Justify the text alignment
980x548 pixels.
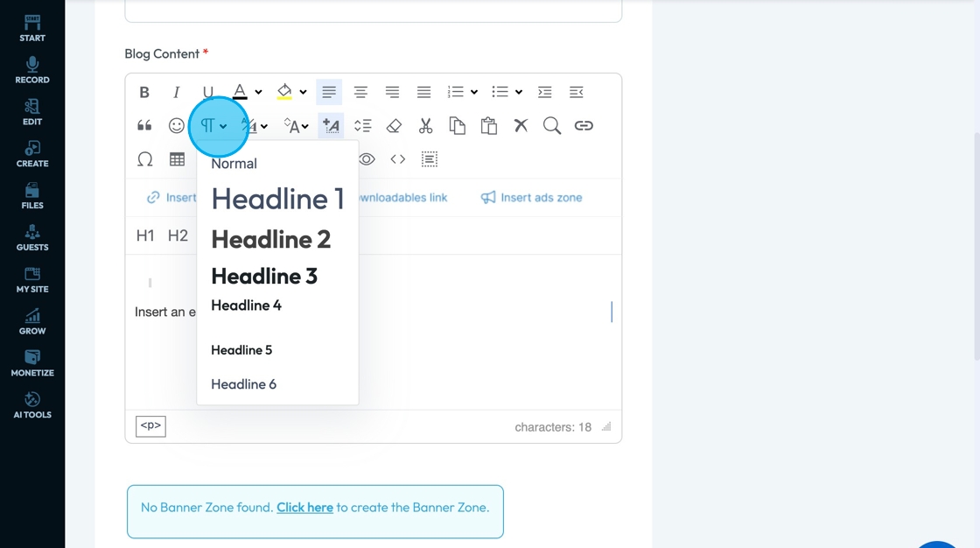(423, 93)
